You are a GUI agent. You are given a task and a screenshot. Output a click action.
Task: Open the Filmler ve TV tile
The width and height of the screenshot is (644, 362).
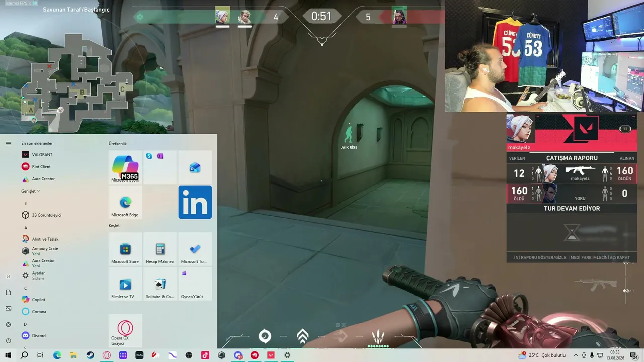[x=125, y=284]
